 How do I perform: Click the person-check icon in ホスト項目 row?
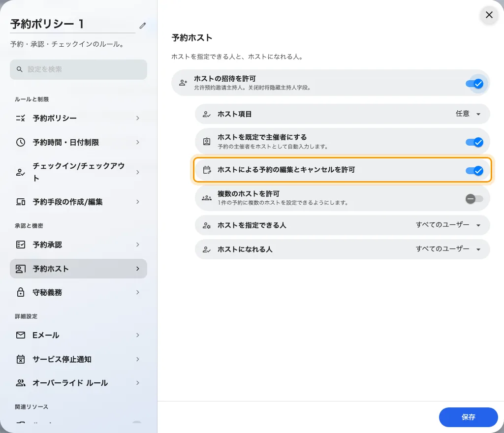click(207, 114)
